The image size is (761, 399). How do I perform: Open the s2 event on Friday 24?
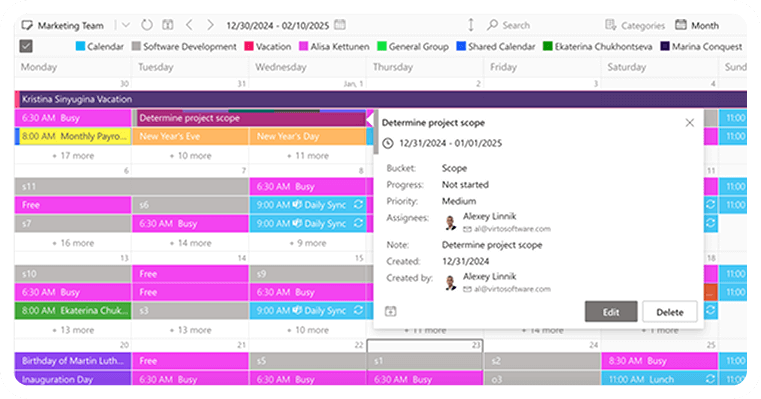(543, 361)
